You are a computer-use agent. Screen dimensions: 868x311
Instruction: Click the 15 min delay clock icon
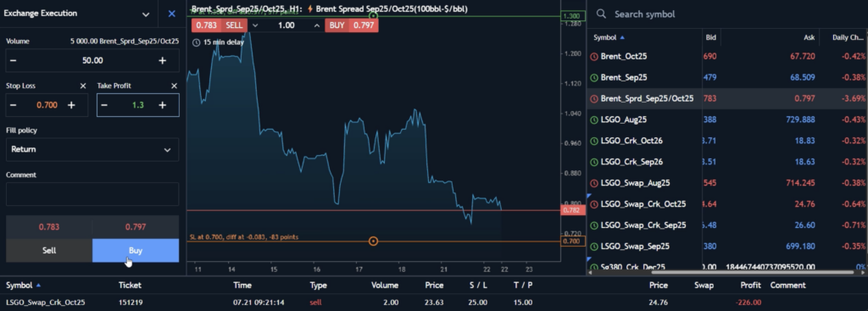click(x=196, y=42)
